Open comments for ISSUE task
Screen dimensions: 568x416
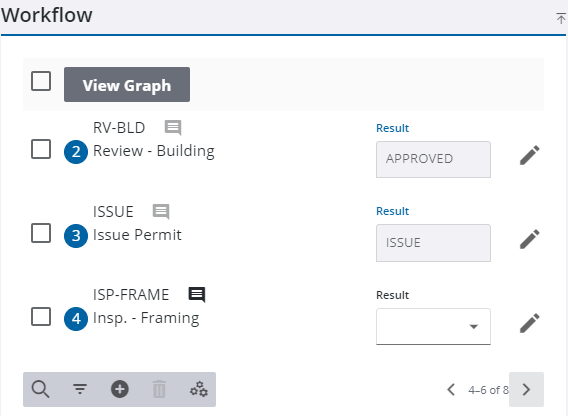pos(161,211)
